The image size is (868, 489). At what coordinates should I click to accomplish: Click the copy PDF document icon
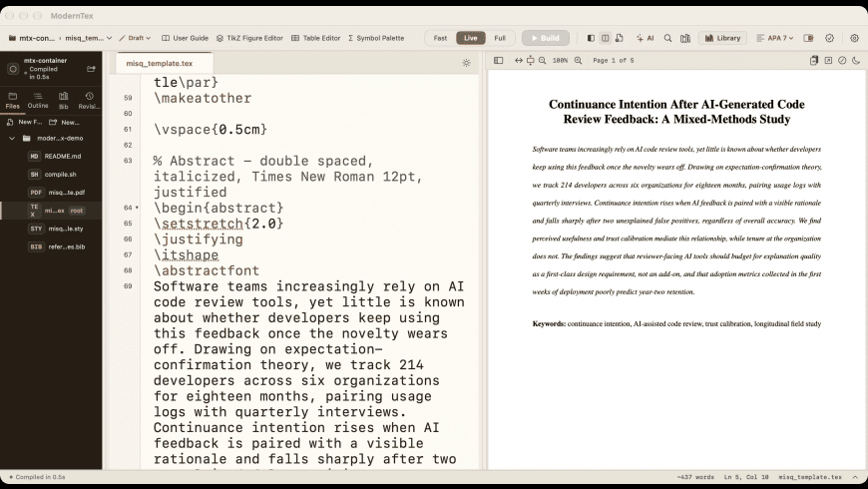pyautogui.click(x=814, y=60)
